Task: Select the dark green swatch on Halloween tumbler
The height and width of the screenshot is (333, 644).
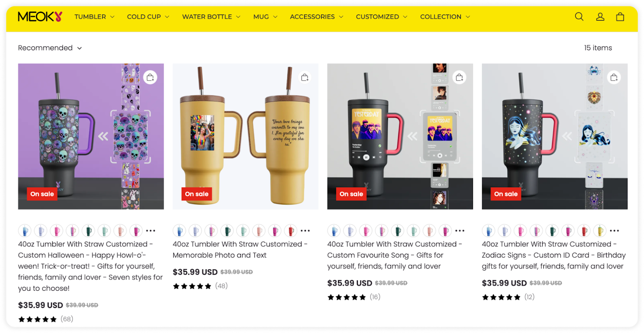Action: [89, 231]
